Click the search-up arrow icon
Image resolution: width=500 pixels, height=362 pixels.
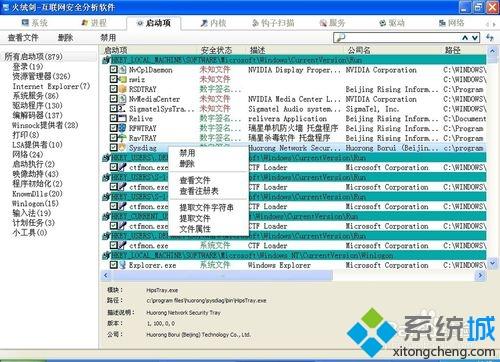click(x=465, y=38)
